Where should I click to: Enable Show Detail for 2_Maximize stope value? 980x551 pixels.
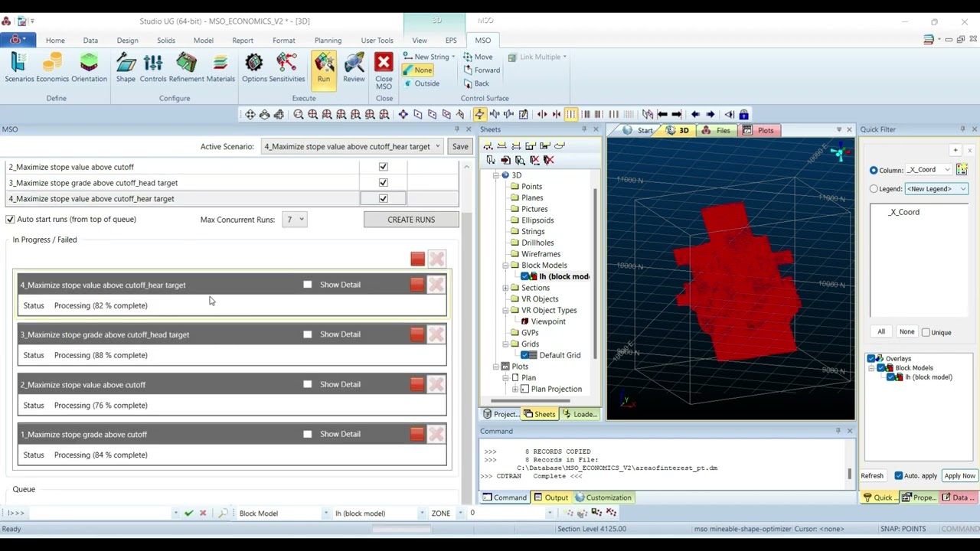tap(308, 384)
